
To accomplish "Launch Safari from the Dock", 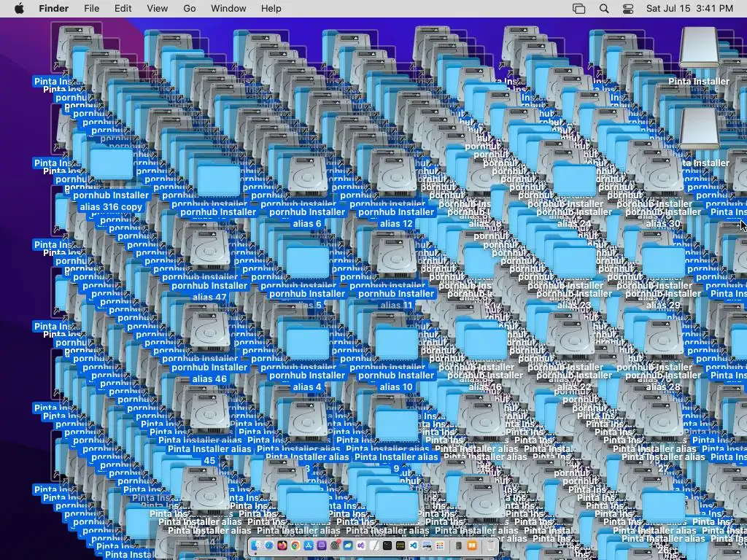I will click(269, 545).
